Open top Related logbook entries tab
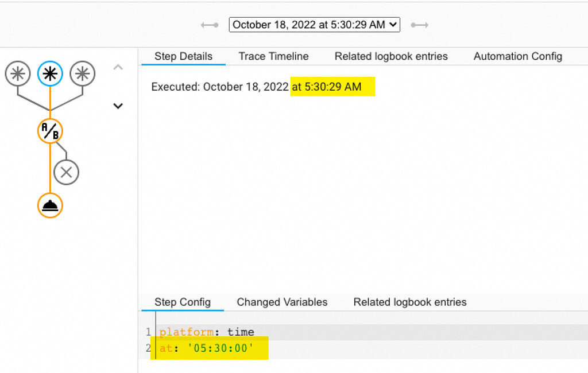Image resolution: width=588 pixels, height=373 pixels. pos(391,56)
